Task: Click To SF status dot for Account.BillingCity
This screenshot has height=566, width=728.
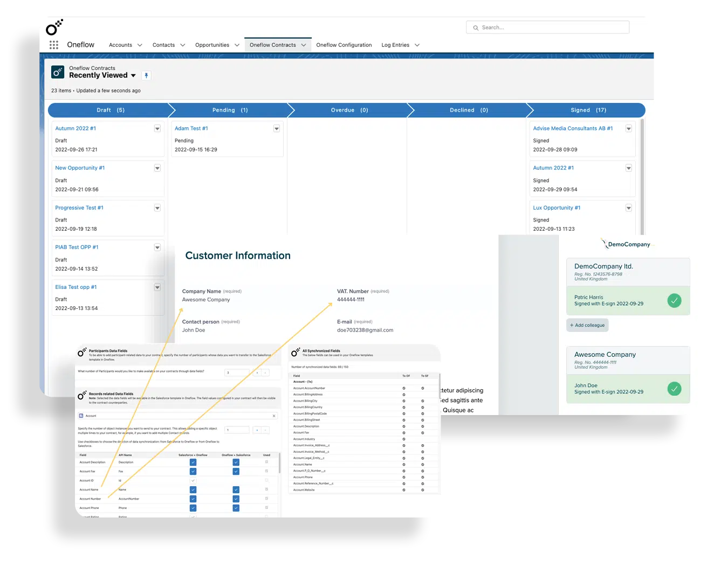Action: [423, 401]
